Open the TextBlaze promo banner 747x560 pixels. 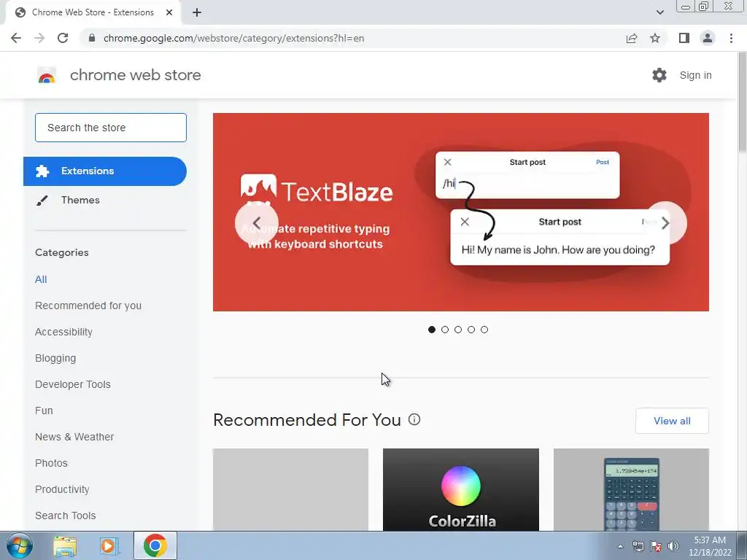point(461,212)
